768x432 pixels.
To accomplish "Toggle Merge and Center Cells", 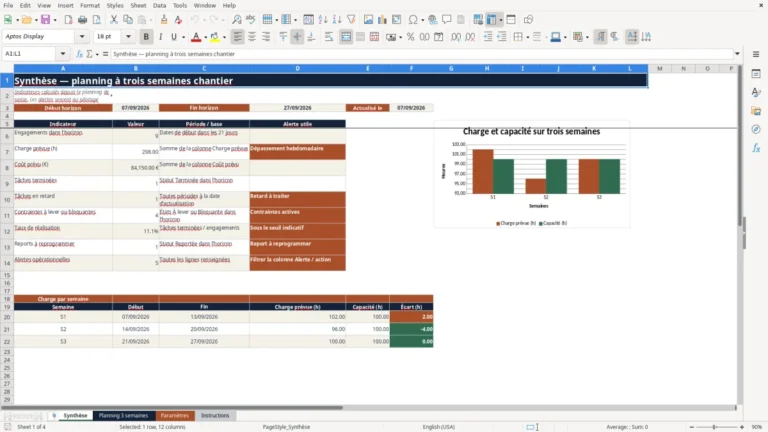I will pyautogui.click(x=346, y=37).
